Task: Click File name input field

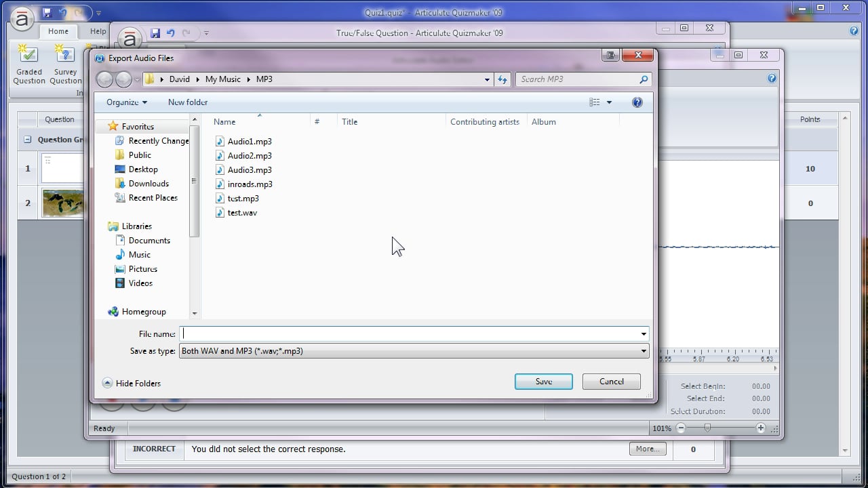Action: pos(409,334)
